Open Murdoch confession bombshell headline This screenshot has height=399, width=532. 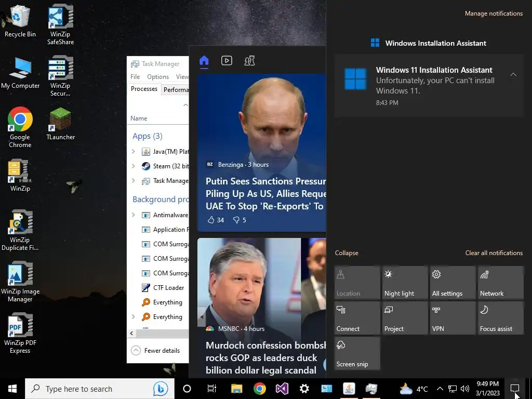click(265, 357)
